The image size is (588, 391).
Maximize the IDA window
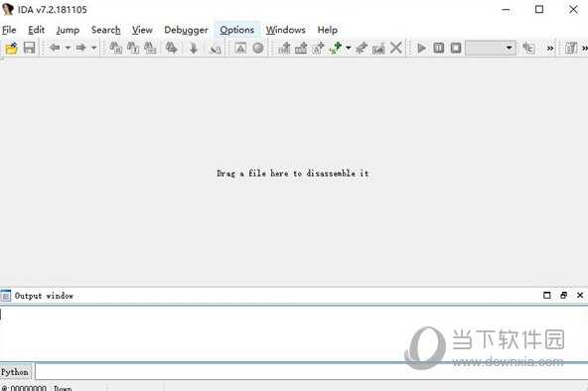point(539,9)
